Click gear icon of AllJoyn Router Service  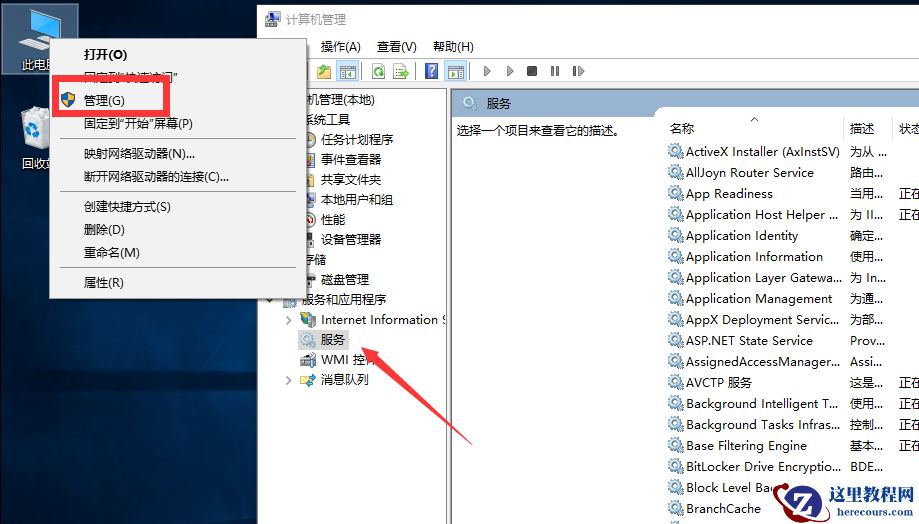[x=676, y=172]
